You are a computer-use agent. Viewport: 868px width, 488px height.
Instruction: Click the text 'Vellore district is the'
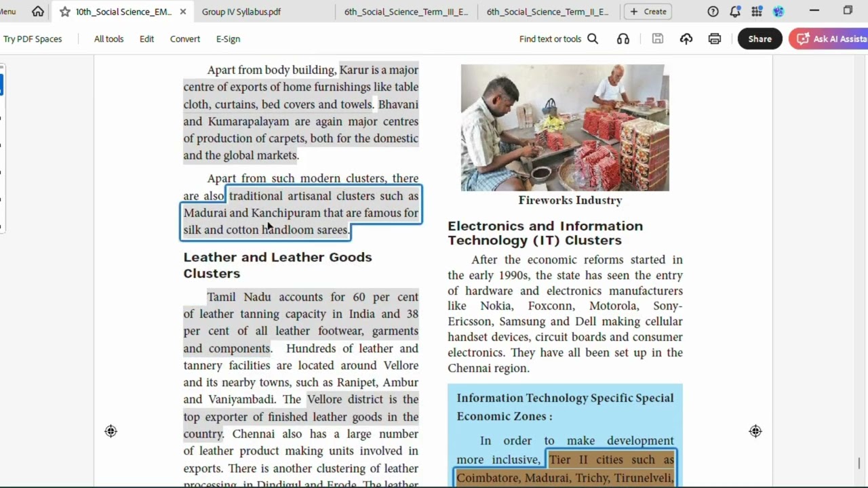point(363,399)
